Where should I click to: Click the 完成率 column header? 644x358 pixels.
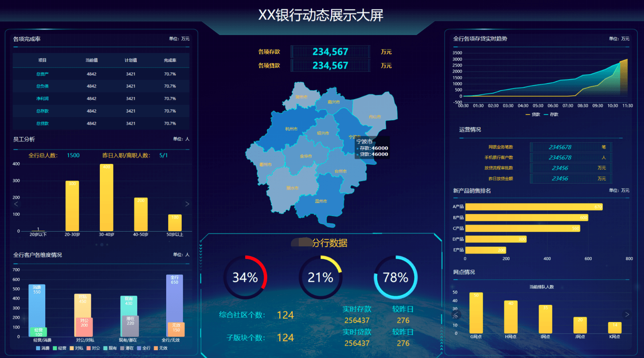click(x=170, y=60)
